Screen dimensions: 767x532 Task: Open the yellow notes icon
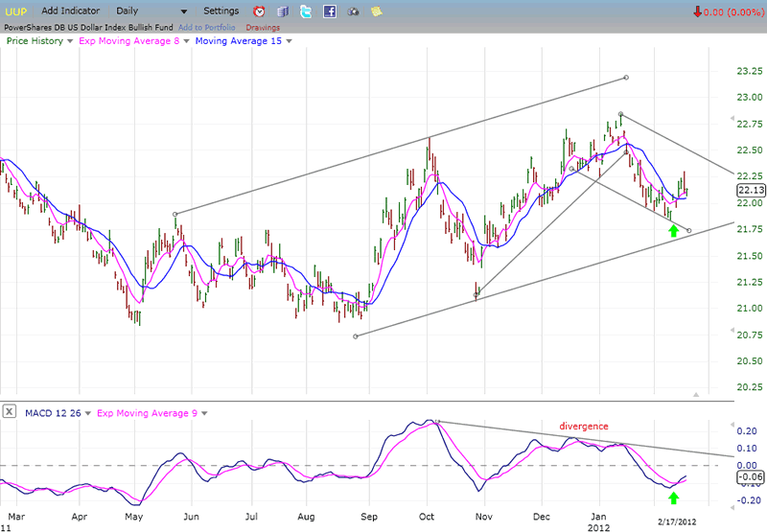coord(376,12)
